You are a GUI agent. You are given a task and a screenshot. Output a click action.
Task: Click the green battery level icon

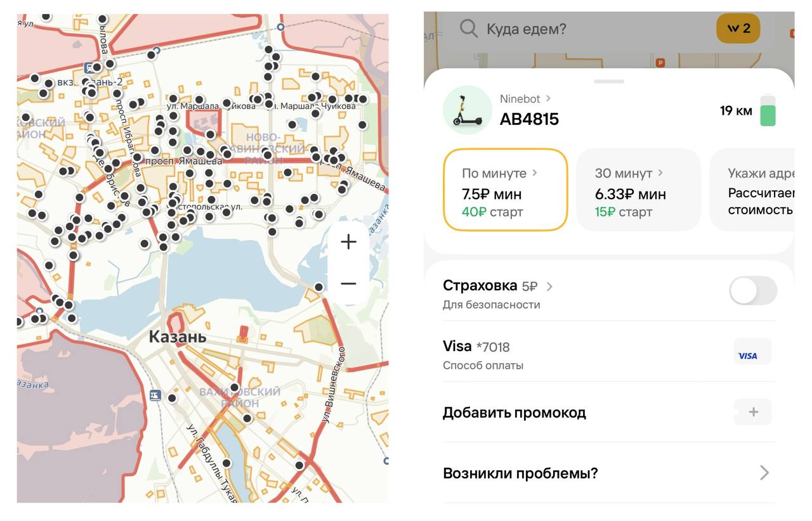click(768, 111)
